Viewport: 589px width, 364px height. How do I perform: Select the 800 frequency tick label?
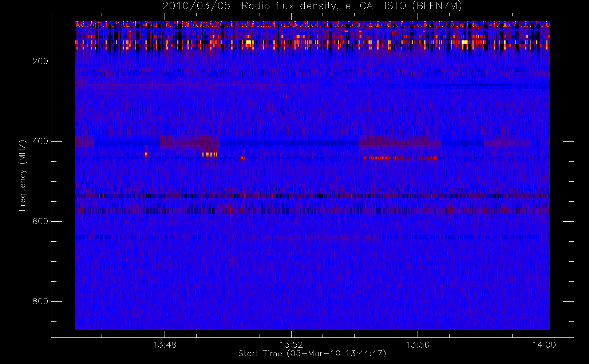click(40, 301)
